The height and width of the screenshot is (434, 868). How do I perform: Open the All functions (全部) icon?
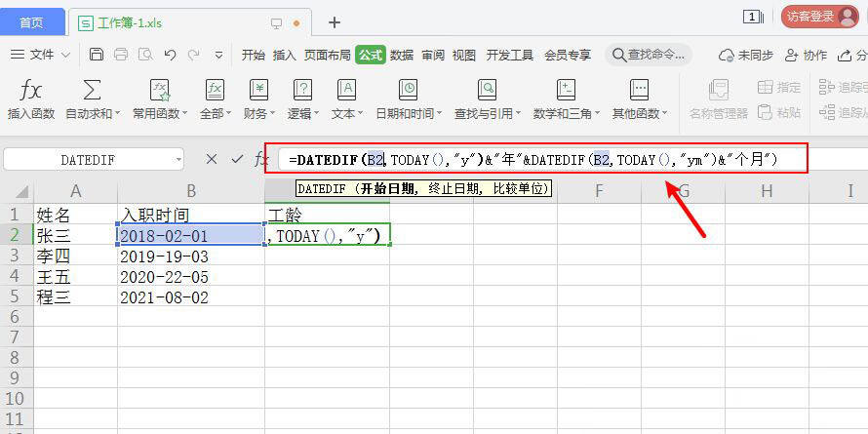pos(215,90)
